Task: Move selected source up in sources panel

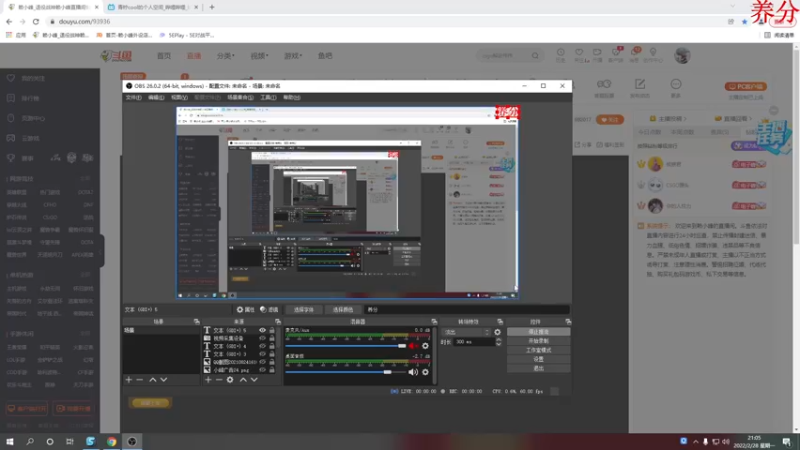Action: [x=243, y=380]
